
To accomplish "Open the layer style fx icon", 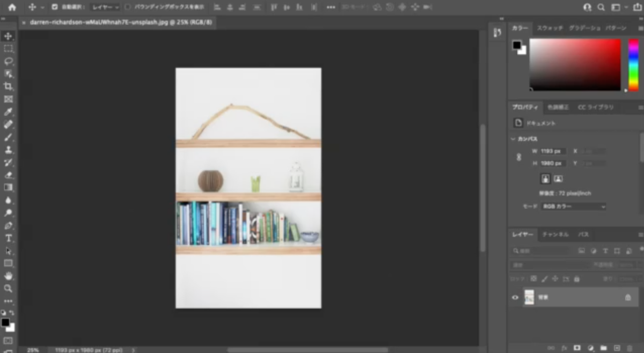I will tap(564, 348).
